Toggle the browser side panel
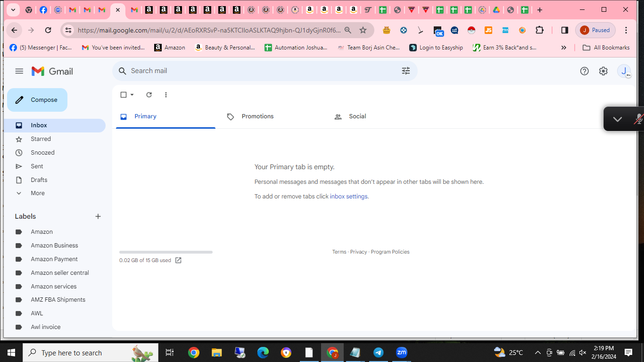Screen dimensions: 644x362 tap(564, 30)
